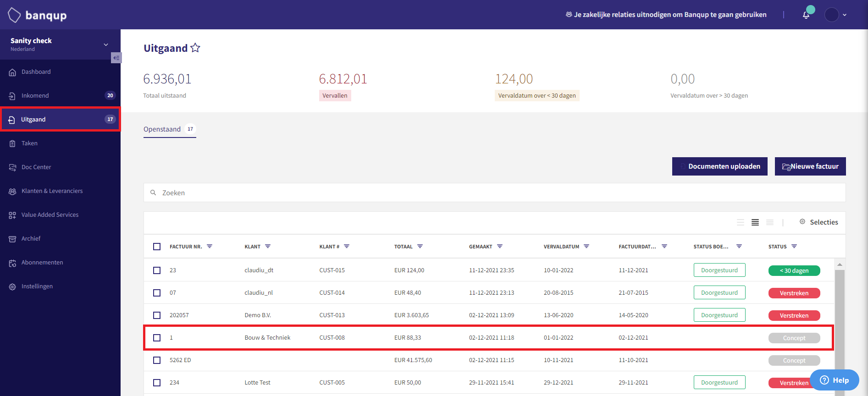Switch to the medium row density view
Viewport: 868px width, 396px height.
click(x=755, y=222)
